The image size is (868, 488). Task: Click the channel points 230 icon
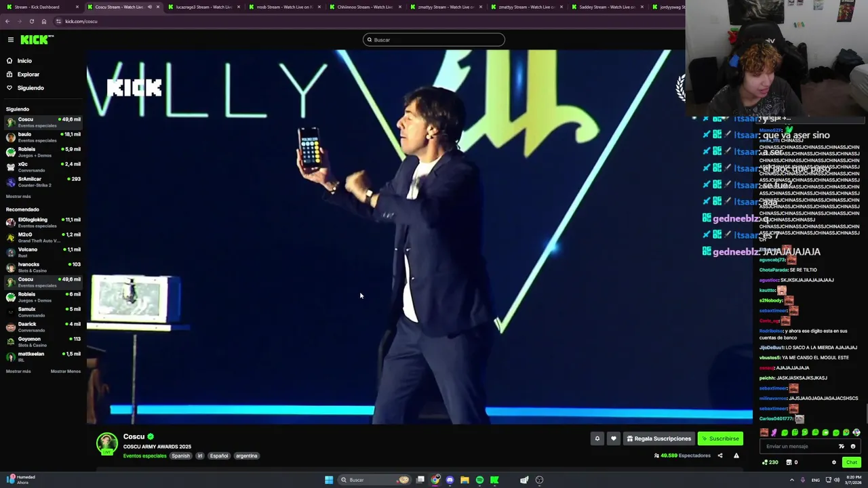pos(770,462)
